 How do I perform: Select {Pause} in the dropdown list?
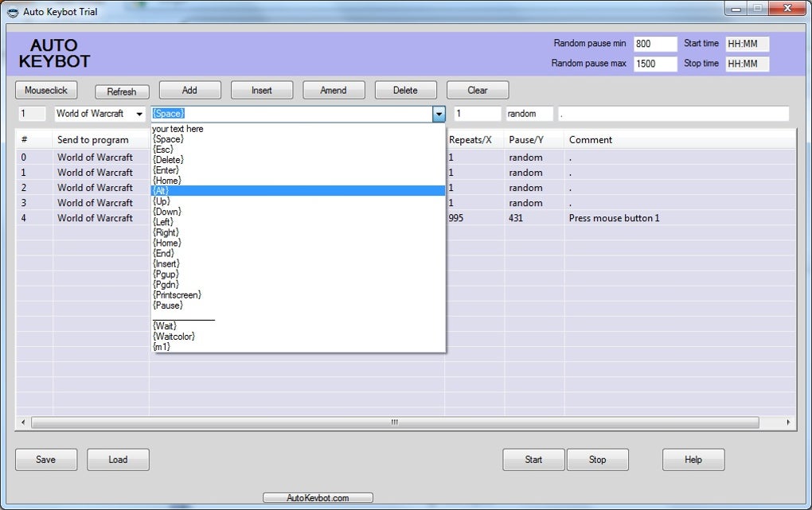tap(299, 305)
